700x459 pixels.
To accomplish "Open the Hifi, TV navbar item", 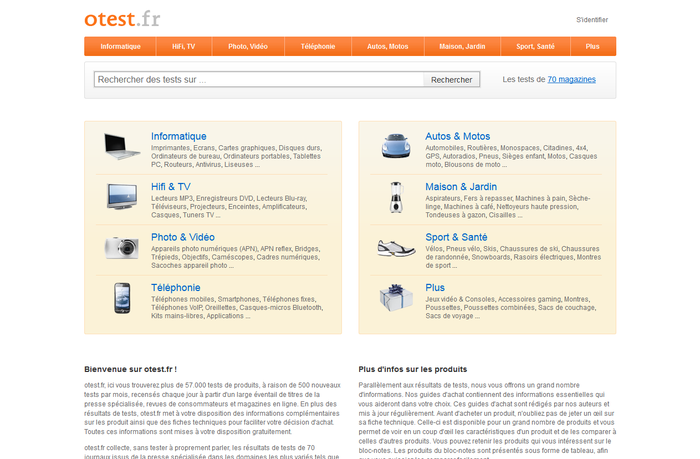I will 184,46.
